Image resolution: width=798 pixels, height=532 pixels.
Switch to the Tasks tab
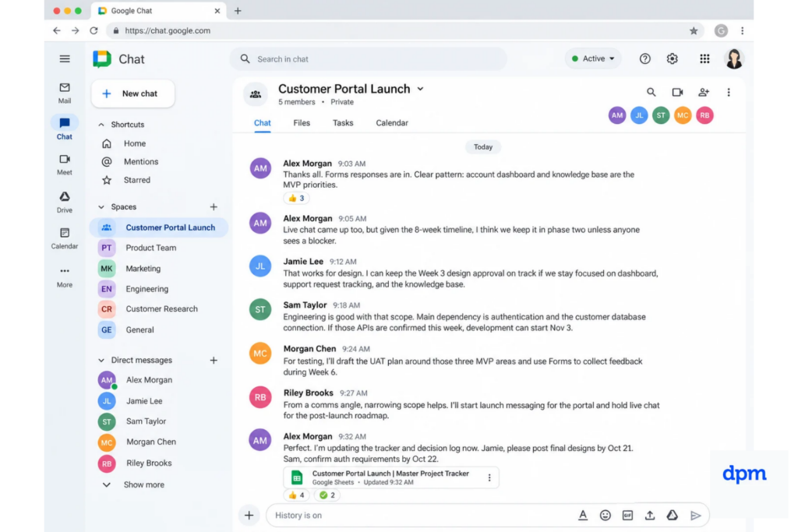click(x=343, y=123)
